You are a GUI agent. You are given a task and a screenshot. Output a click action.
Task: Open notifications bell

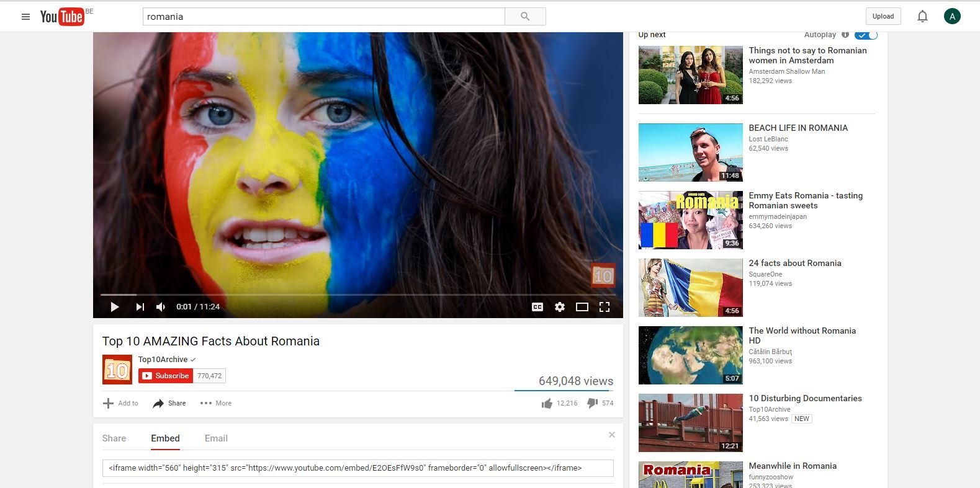pyautogui.click(x=922, y=17)
